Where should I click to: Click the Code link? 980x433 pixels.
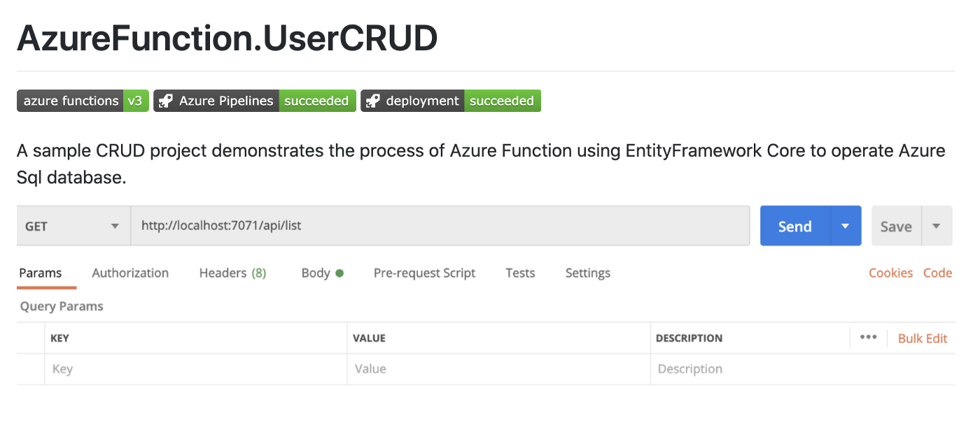point(937,273)
